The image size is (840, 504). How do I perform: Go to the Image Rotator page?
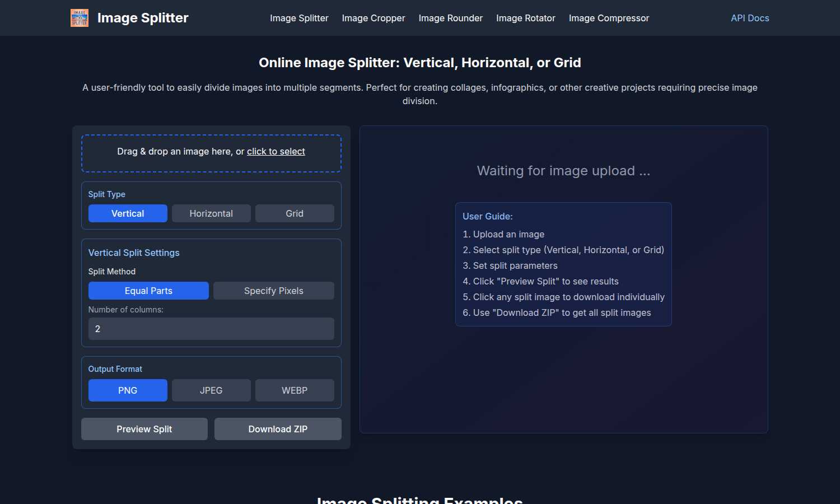coord(526,18)
